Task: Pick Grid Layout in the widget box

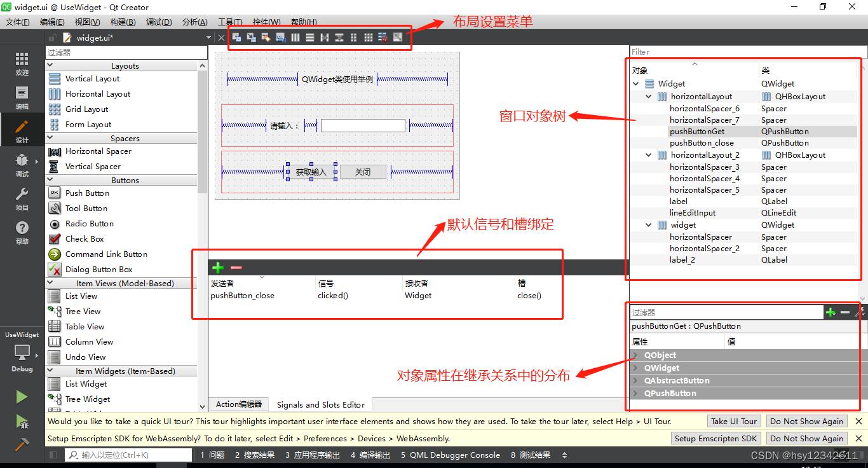Action: (86, 109)
